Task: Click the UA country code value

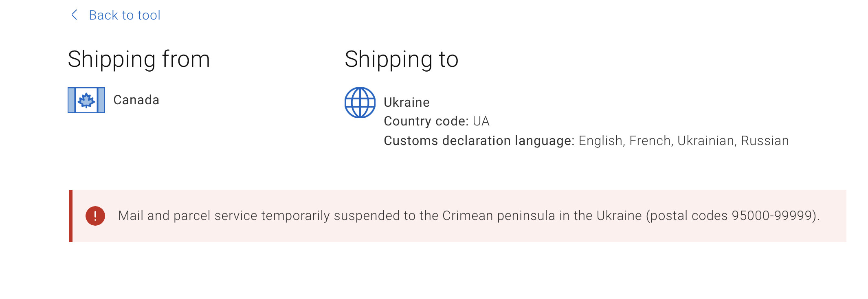Action: (x=481, y=121)
